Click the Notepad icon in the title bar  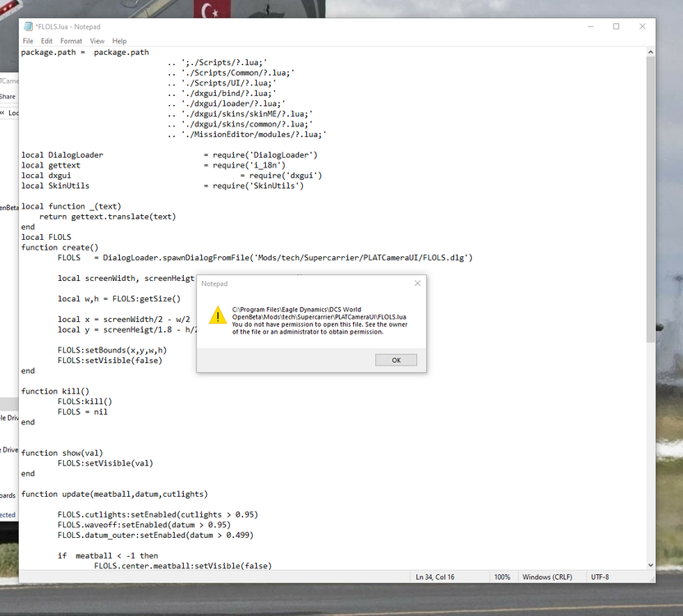click(x=28, y=26)
